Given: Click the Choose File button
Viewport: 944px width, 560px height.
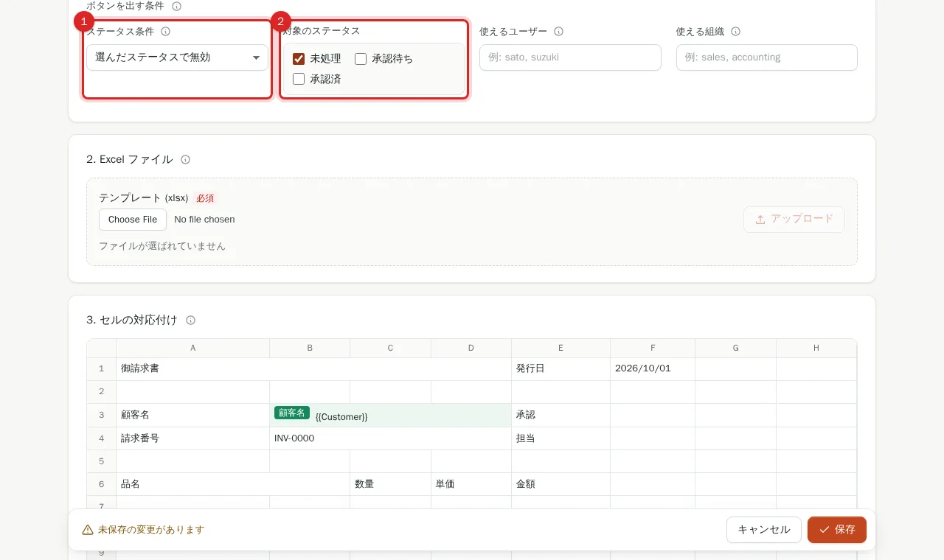Looking at the screenshot, I should 133,220.
